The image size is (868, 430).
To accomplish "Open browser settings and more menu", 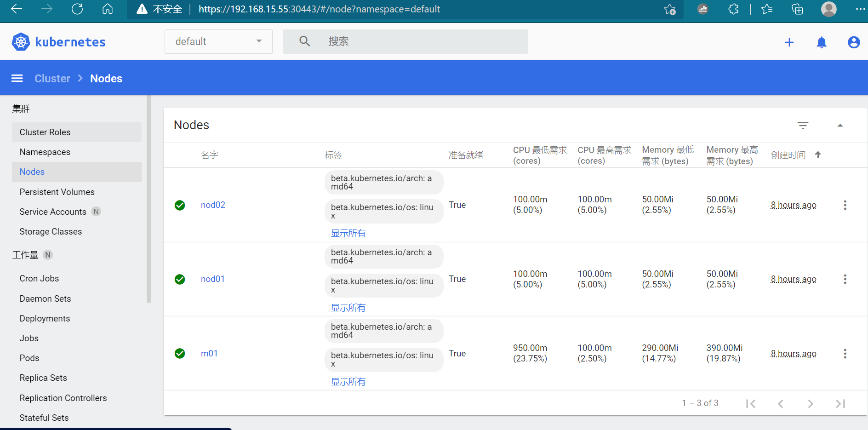I will click(860, 9).
